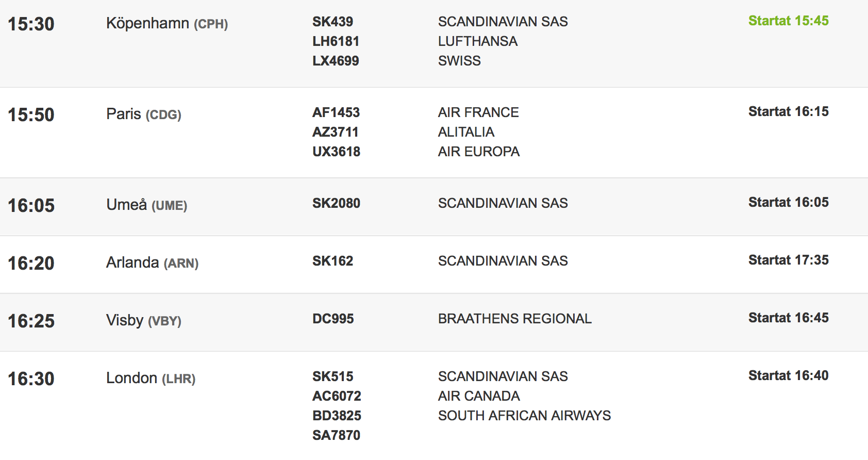Click flight number SK162

(x=332, y=261)
